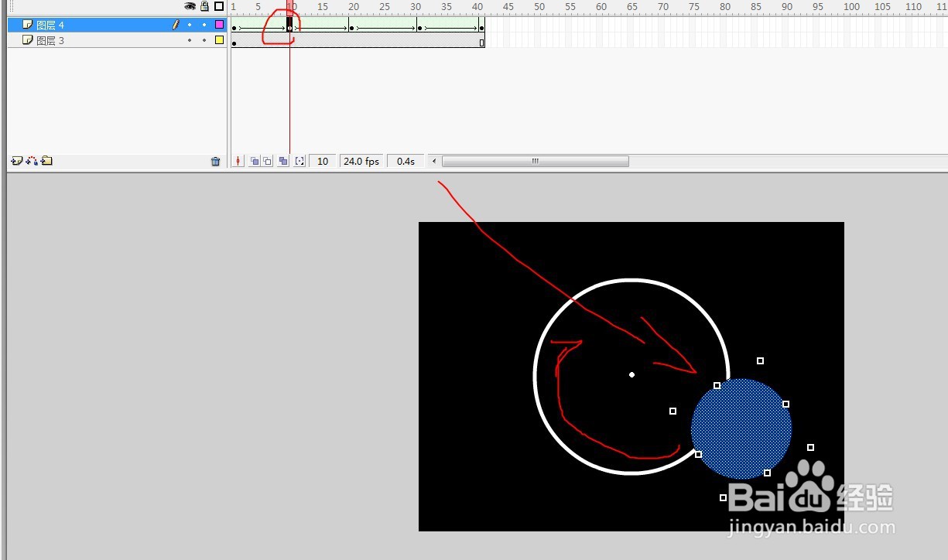This screenshot has width=948, height=560.
Task: Click the timeline horizontal scrollbar thumb
Action: pos(535,161)
